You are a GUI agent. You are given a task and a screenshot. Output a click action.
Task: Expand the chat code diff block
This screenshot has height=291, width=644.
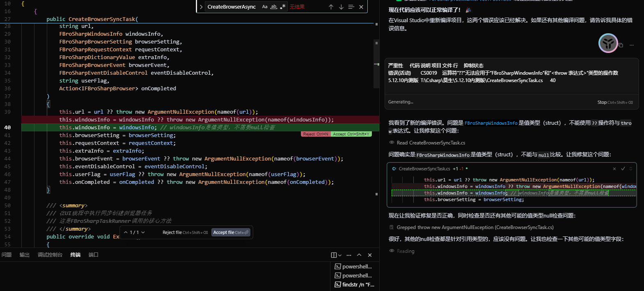[x=631, y=169]
